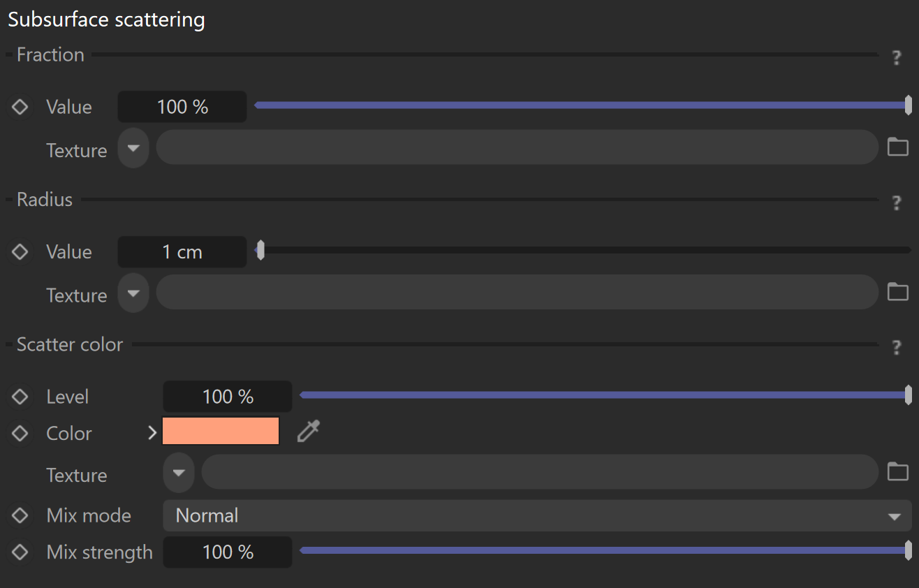Browse for a Fraction texture file via folder icon
Screen dimensions: 919x588
click(897, 147)
